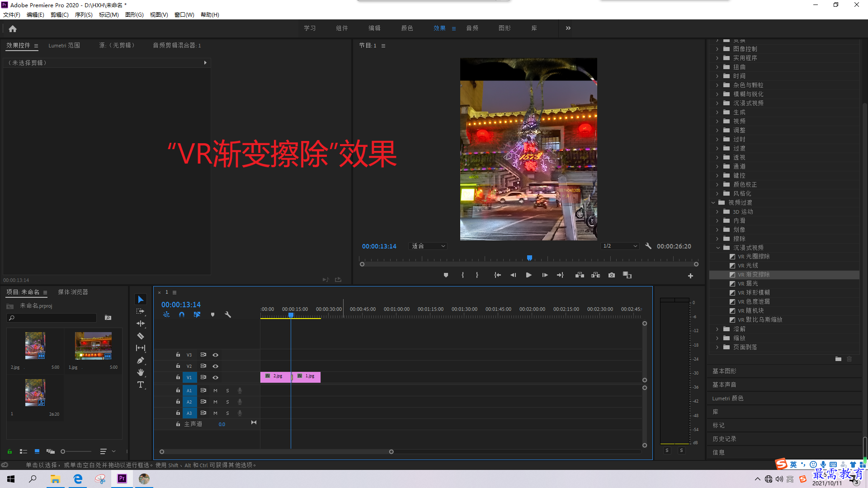
Task: Toggle V2 track output eye
Action: (x=216, y=366)
